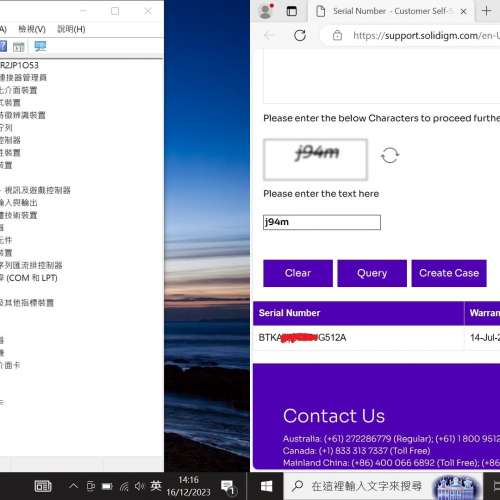Check the battery tray icon

point(107,487)
